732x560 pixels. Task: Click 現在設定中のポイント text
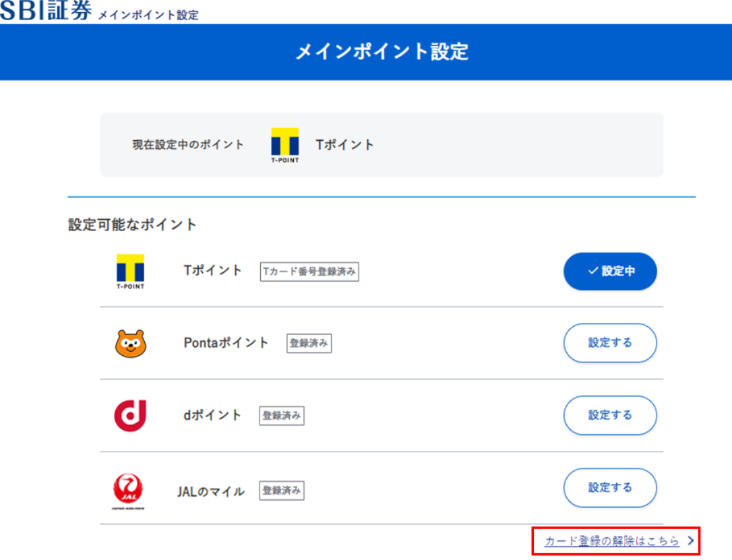[x=188, y=145]
